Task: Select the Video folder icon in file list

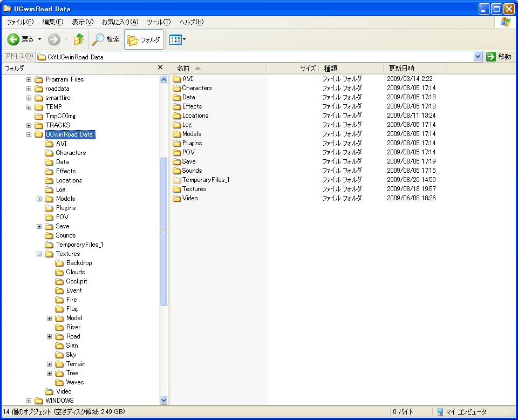Action: 177,198
